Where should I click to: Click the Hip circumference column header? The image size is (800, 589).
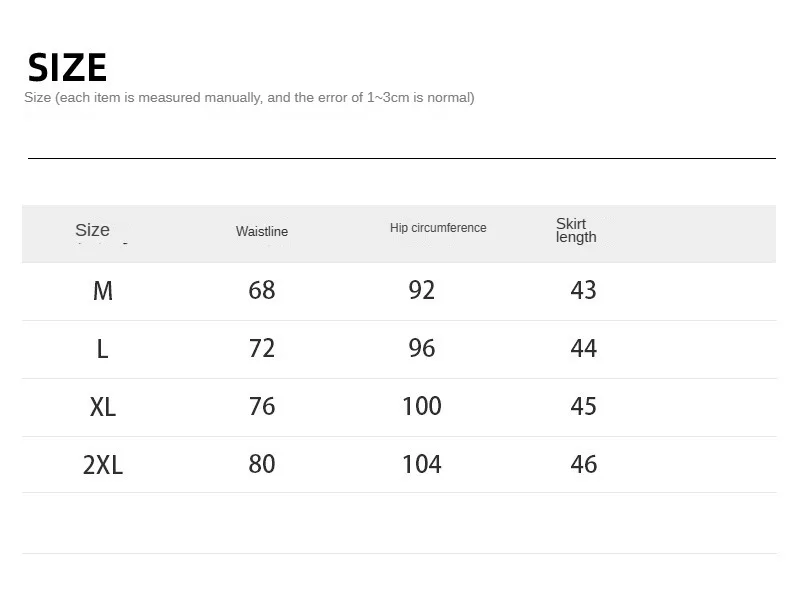click(x=438, y=228)
